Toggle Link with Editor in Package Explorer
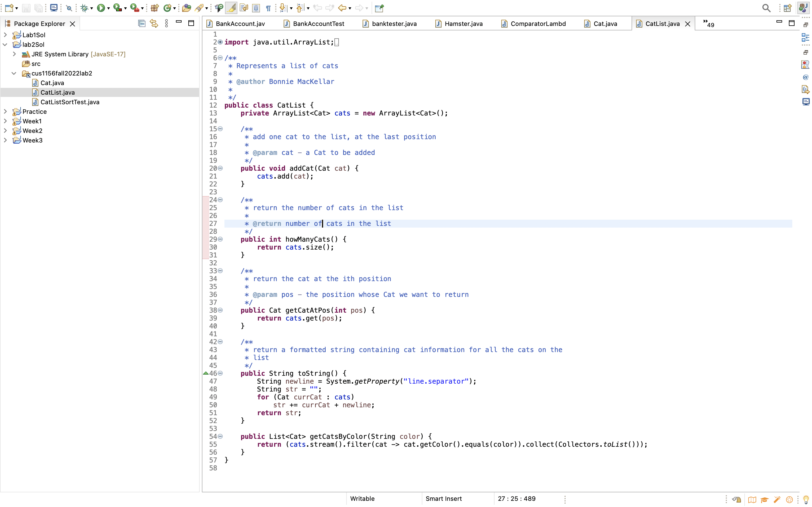Viewport: 812px width, 507px height. pos(153,23)
